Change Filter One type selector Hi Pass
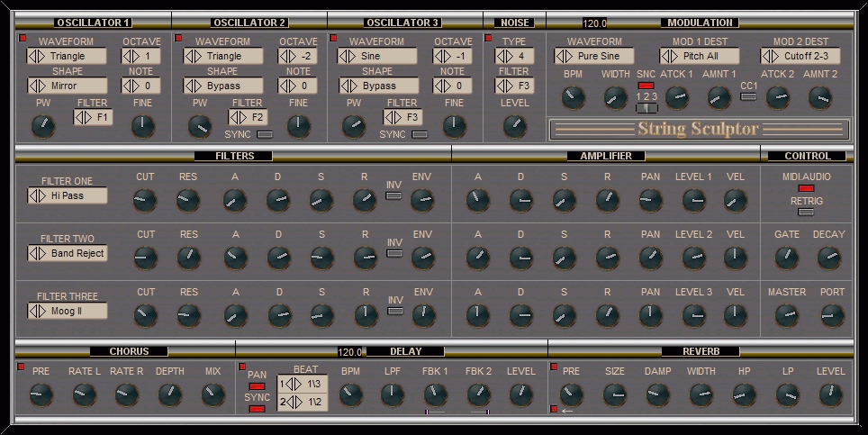Viewport: 868px width, 435px height. pos(67,195)
